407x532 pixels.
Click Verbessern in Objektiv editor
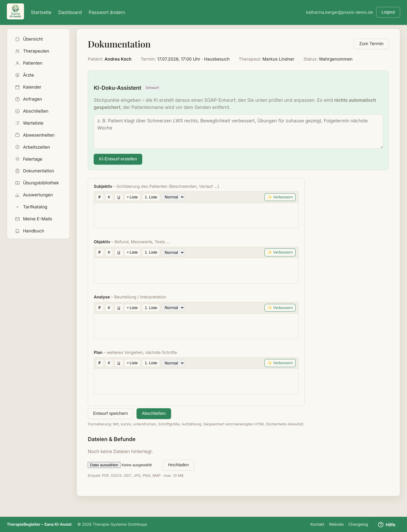pyautogui.click(x=280, y=252)
